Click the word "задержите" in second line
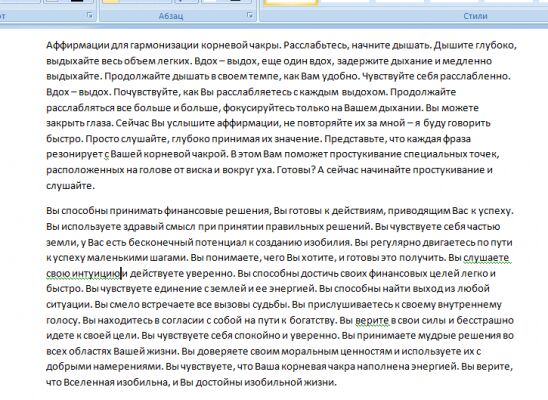The height and width of the screenshot is (400, 548). coord(362,61)
